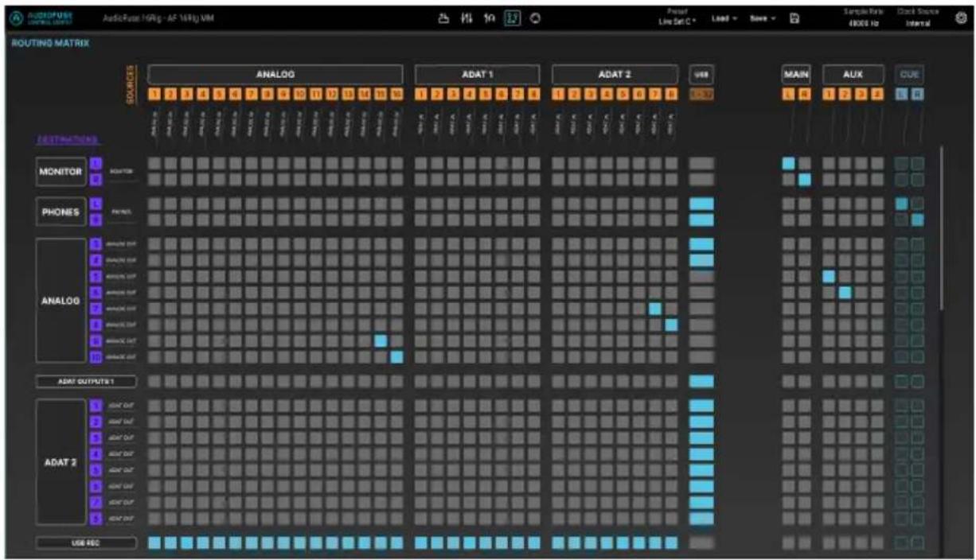Viewport: 976px width, 560px height.
Task: Click the AUX source number 1 badge
Action: click(x=829, y=95)
